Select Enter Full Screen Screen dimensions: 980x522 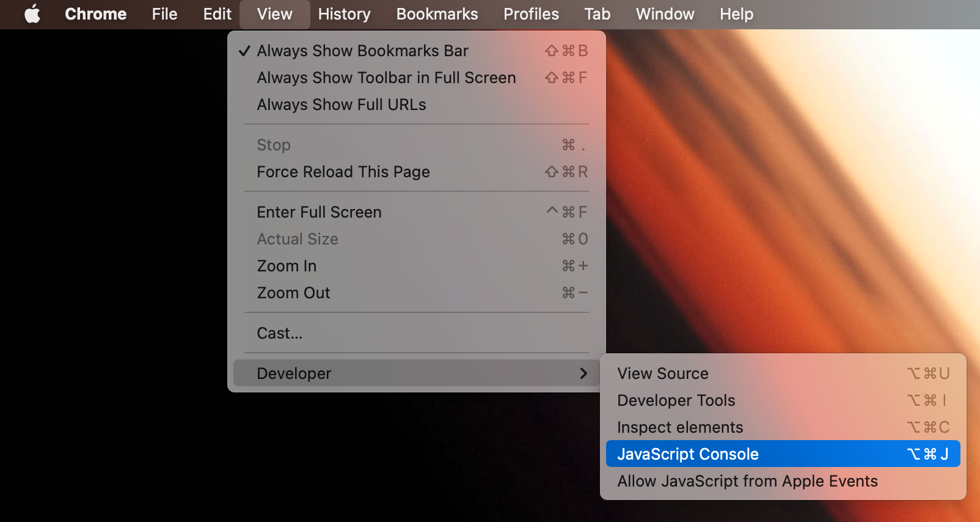click(x=417, y=212)
